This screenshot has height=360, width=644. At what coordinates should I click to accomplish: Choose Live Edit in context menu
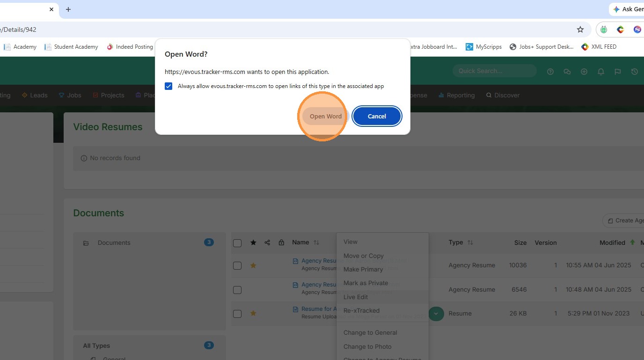point(382,297)
